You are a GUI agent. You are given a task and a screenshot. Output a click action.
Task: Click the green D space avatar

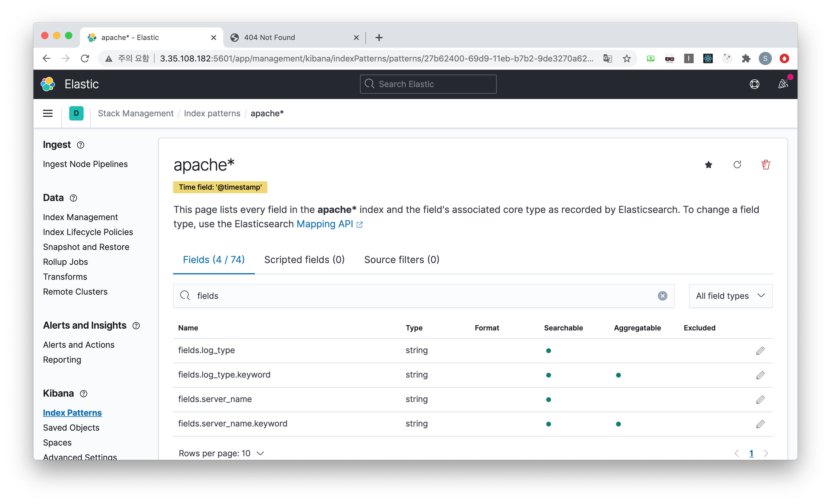pos(76,113)
